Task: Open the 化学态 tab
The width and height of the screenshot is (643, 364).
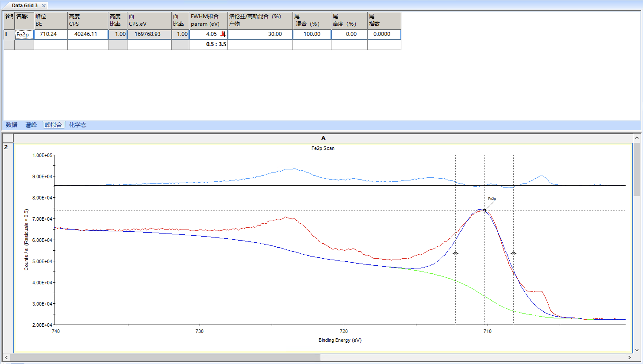Action: pos(77,125)
